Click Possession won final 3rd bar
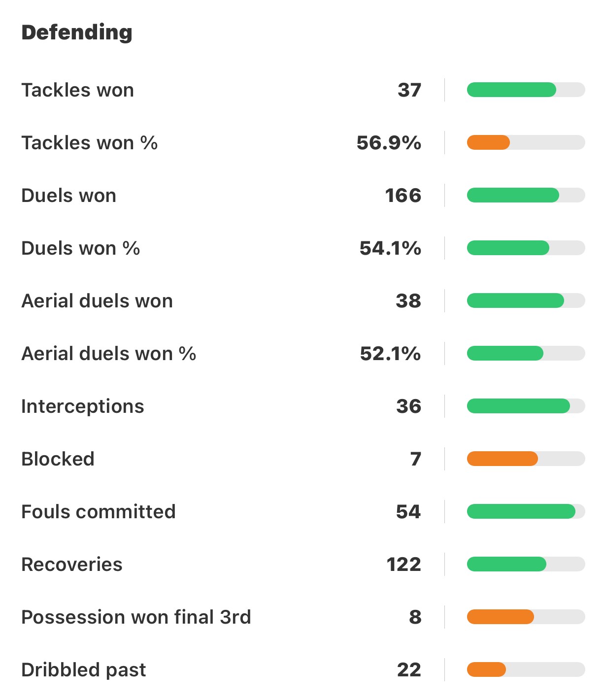Image resolution: width=604 pixels, height=700 pixels. pos(526,617)
